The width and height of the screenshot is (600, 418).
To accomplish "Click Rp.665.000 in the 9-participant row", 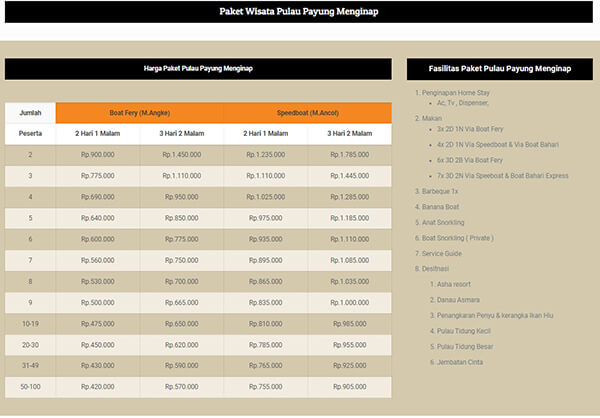I will (x=182, y=302).
